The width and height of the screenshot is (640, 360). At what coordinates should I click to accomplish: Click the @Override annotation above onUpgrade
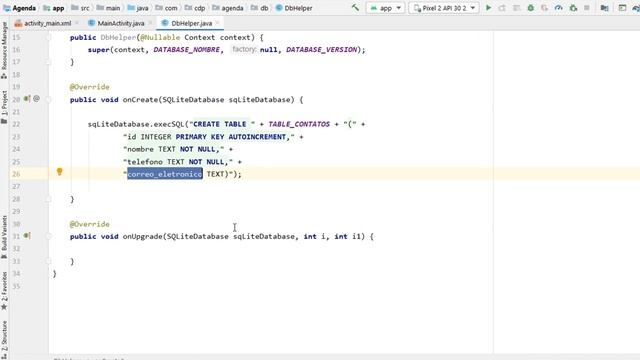click(89, 224)
